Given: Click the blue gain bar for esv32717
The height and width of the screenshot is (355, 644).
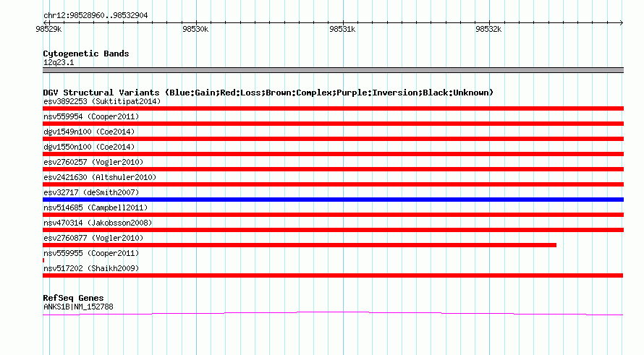Looking at the screenshot, I should point(333,200).
